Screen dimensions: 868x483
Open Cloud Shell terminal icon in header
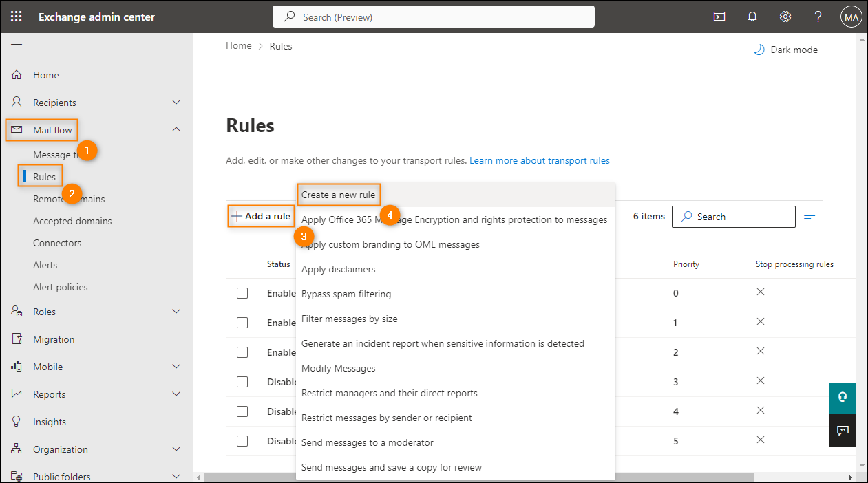(719, 17)
